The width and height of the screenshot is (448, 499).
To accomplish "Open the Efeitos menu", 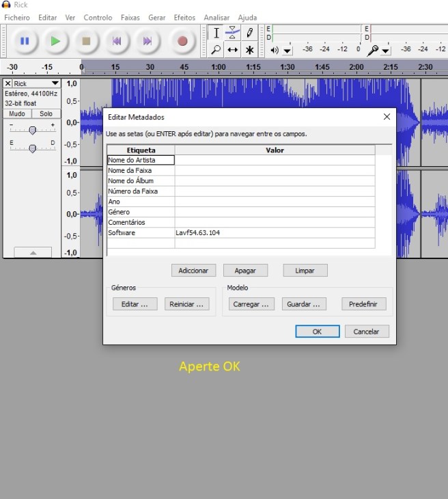I will pyautogui.click(x=184, y=17).
